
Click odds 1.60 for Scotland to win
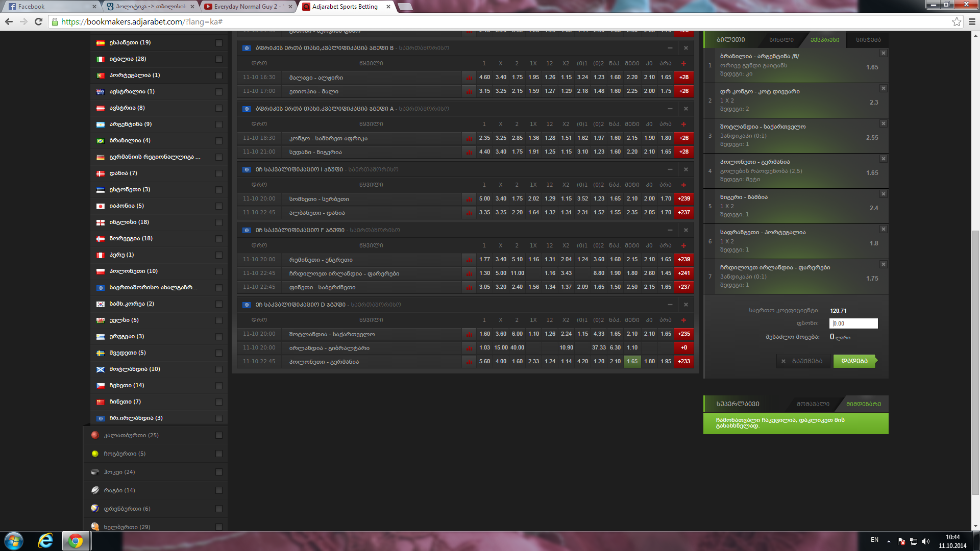[484, 334]
